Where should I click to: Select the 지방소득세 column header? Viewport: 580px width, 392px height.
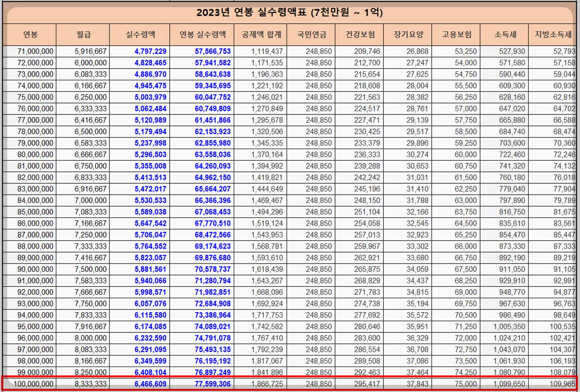(x=553, y=35)
